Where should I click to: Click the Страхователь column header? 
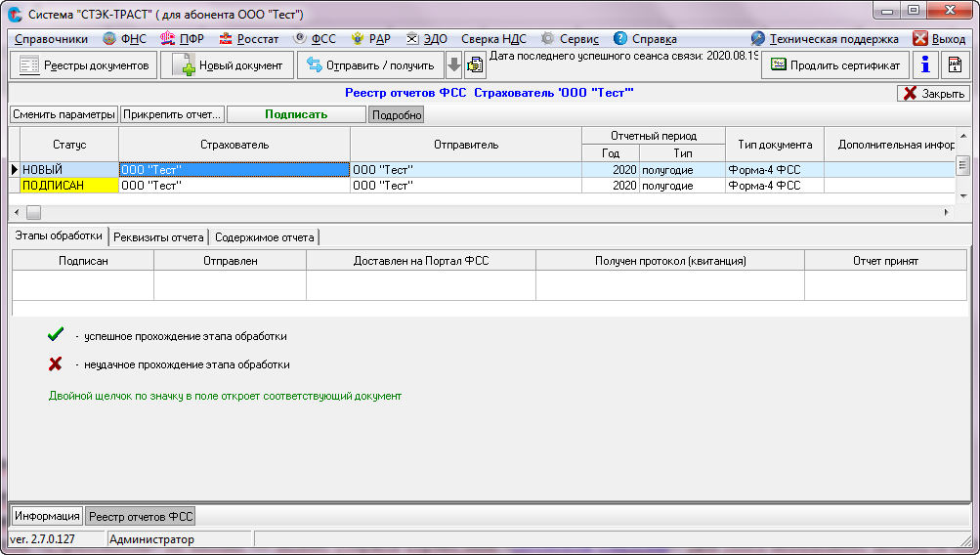234,145
